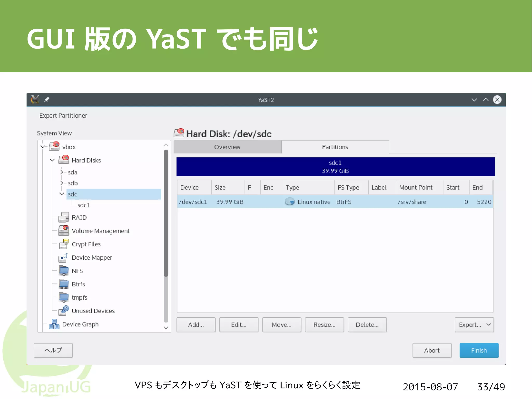This screenshot has width=532, height=399.
Task: Select the RAID tree item label
Action: click(79, 217)
